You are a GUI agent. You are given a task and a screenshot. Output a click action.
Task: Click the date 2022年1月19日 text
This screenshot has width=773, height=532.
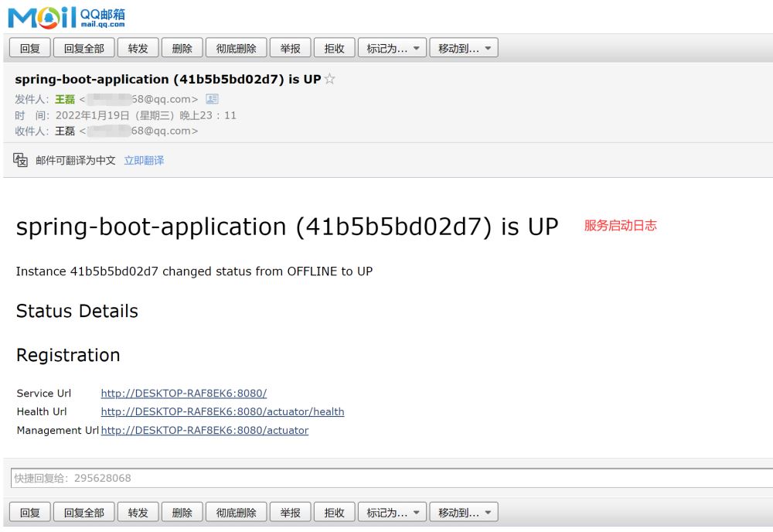pos(92,115)
